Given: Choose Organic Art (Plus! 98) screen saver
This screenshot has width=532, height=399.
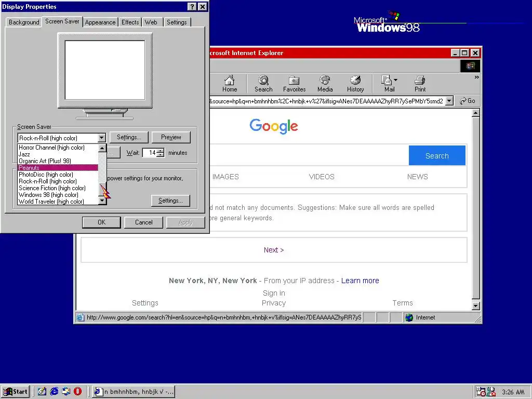Looking at the screenshot, I should coord(58,161).
